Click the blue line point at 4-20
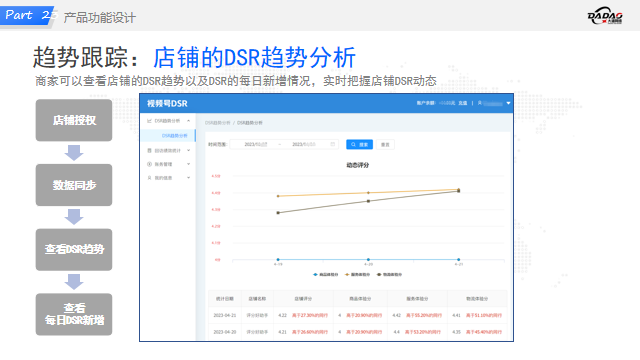The width and height of the screenshot is (640, 360). click(x=368, y=260)
